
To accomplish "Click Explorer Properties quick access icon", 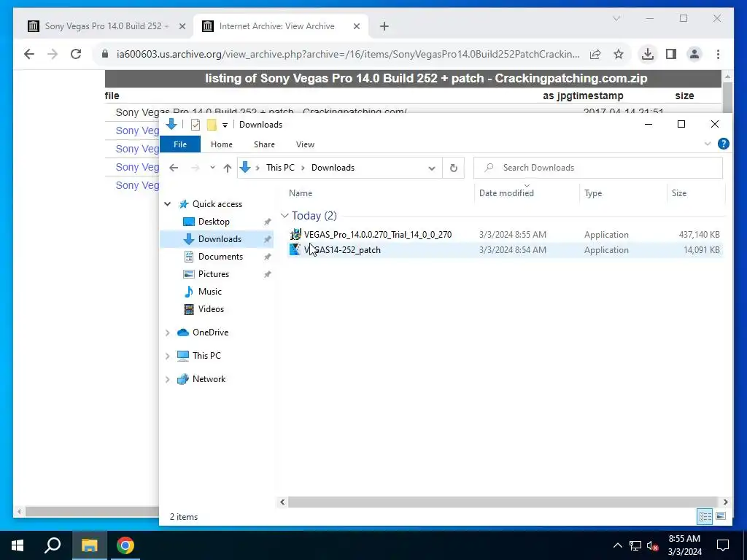I will (196, 125).
